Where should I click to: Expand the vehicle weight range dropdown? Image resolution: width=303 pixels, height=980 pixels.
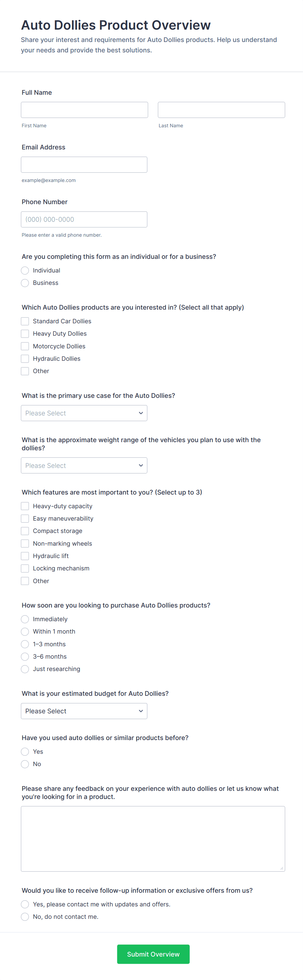coord(84,466)
